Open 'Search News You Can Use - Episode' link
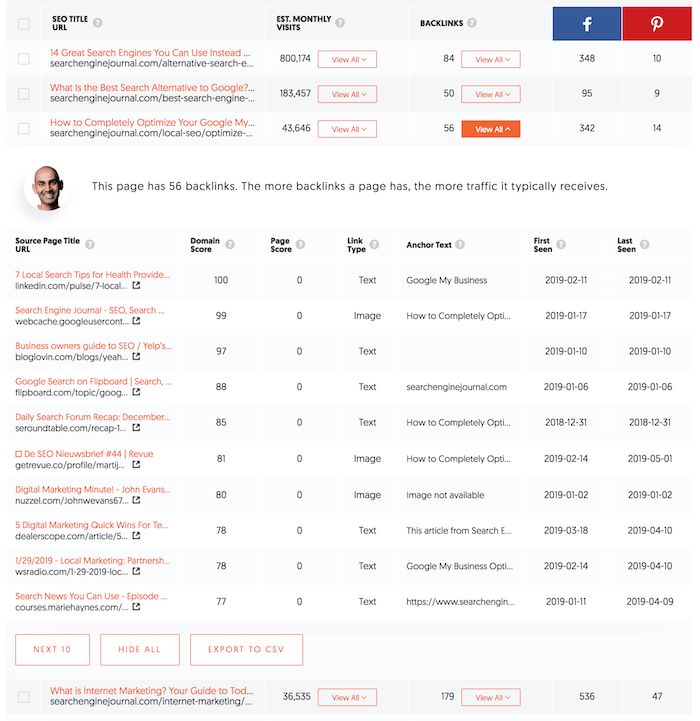700x721 pixels. [91, 596]
